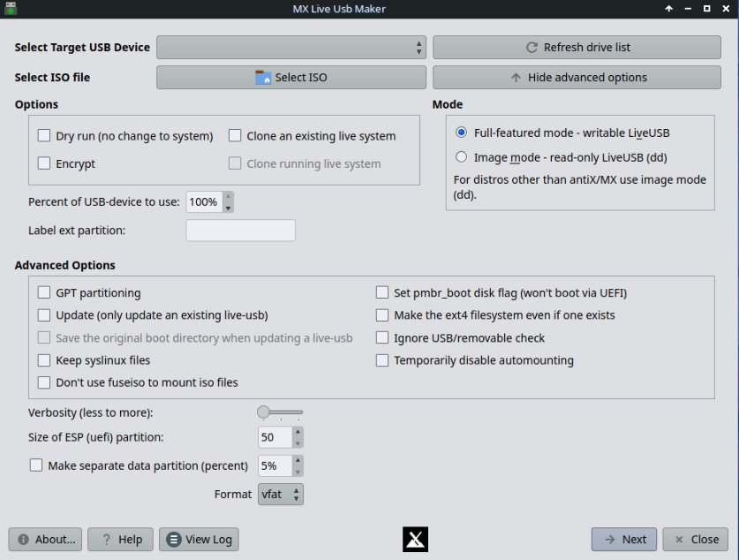739x560 pixels.
Task: Click the keep-on-top arrow in the title bar
Action: click(x=668, y=9)
